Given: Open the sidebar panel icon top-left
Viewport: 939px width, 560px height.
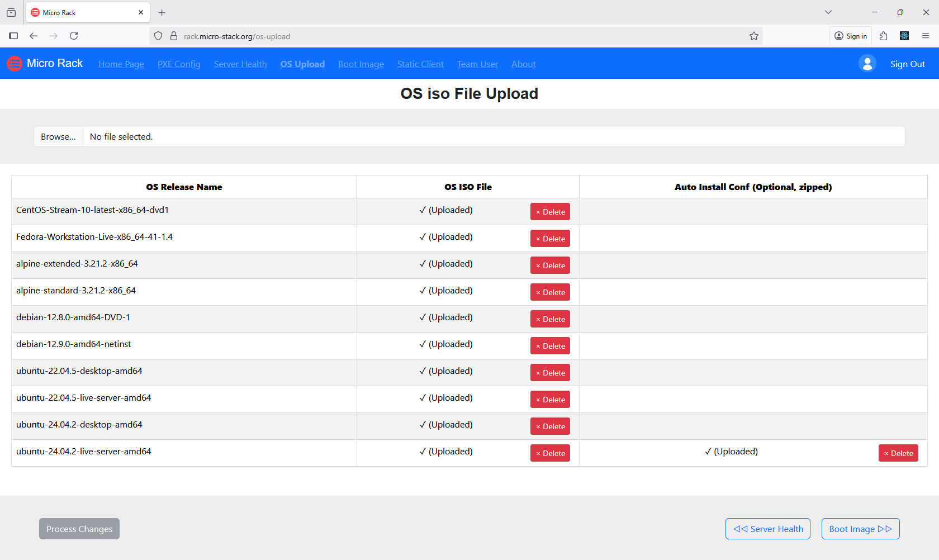Looking at the screenshot, I should pos(13,36).
